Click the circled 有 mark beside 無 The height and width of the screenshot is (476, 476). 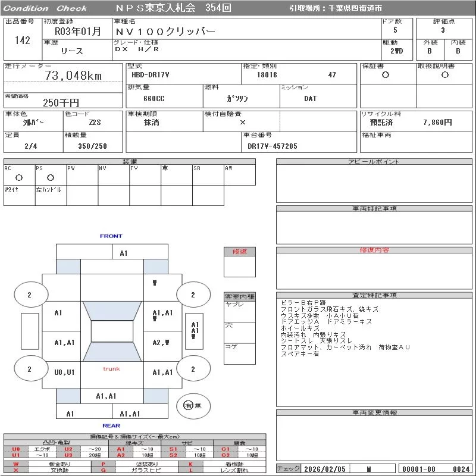point(189,405)
